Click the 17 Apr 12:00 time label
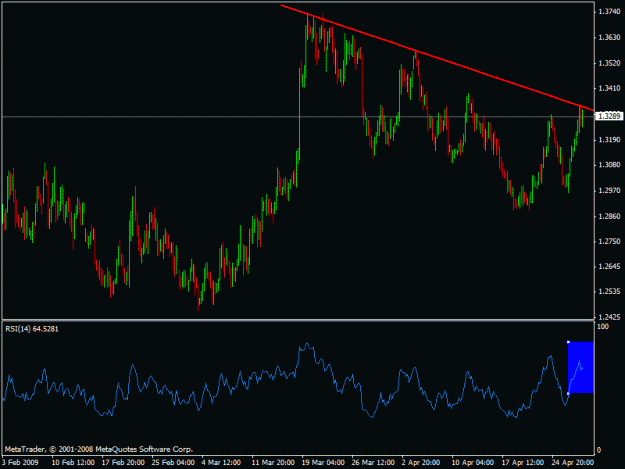The height and width of the screenshot is (469, 625). tap(523, 462)
